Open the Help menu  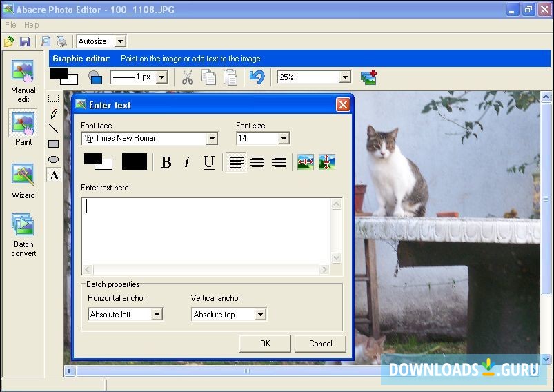(x=32, y=25)
